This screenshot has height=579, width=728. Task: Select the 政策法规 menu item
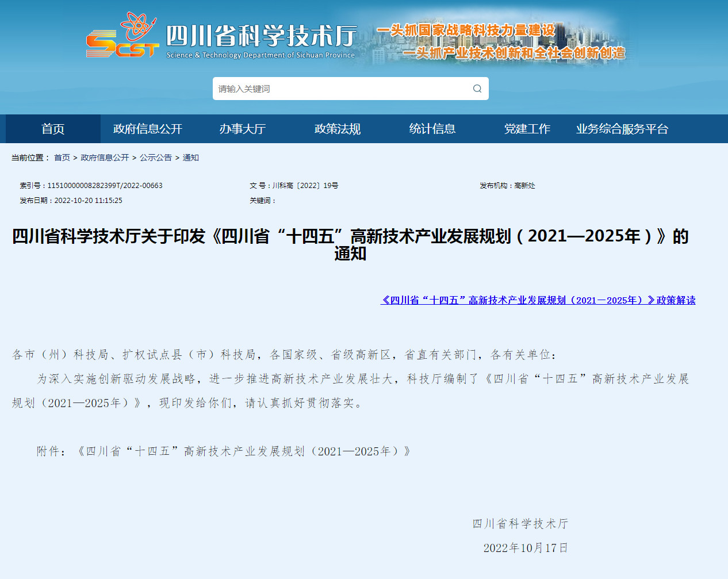click(338, 129)
